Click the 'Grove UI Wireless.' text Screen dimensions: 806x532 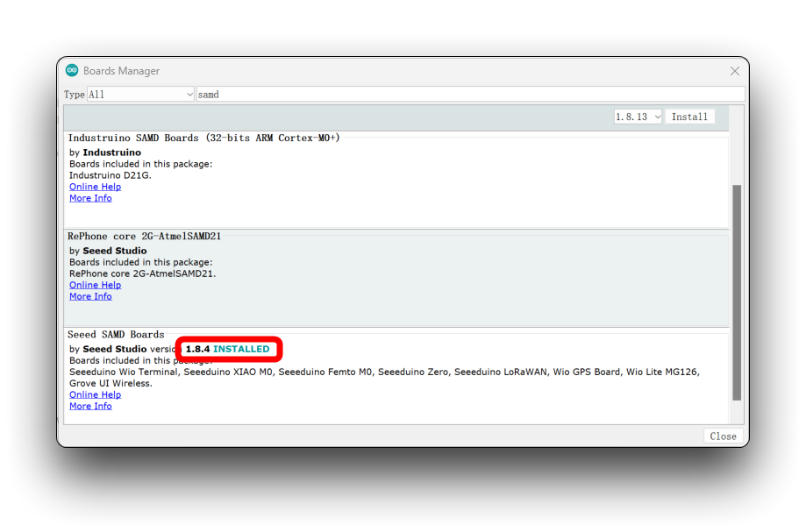(111, 383)
